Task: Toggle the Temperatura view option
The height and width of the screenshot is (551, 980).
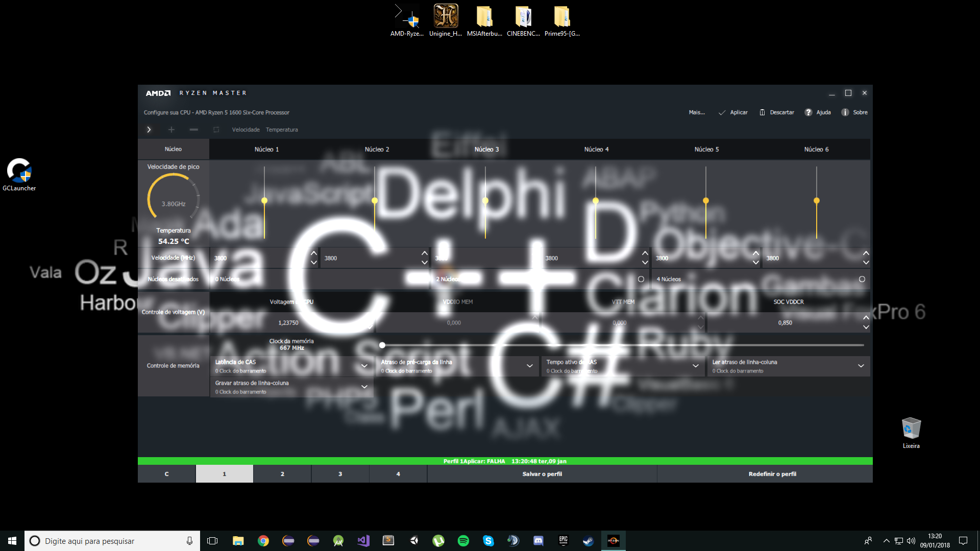Action: coord(282,130)
